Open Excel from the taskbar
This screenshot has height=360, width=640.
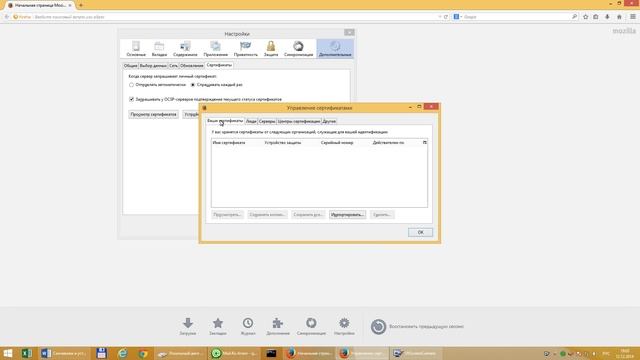click(27, 353)
